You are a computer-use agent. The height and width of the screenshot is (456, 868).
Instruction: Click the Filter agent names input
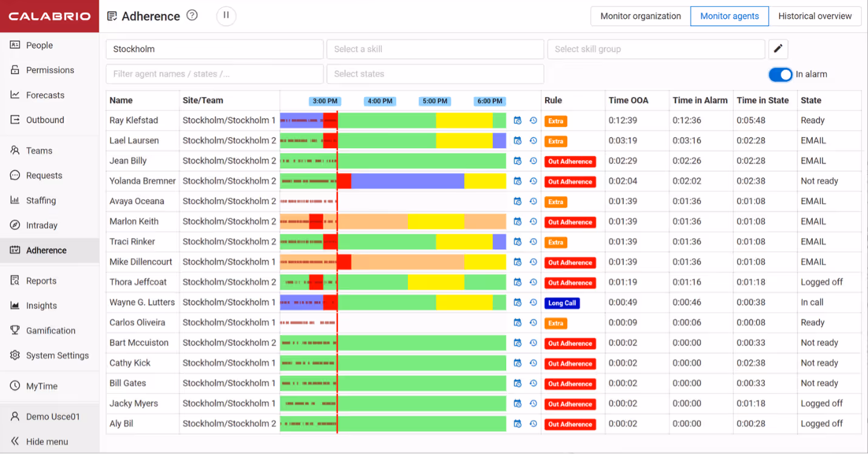[214, 74]
